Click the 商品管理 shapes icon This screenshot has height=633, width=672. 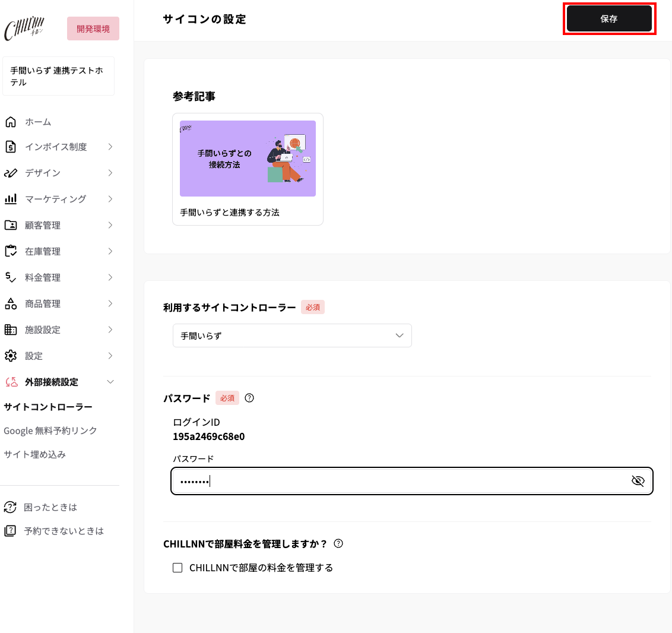pos(11,303)
